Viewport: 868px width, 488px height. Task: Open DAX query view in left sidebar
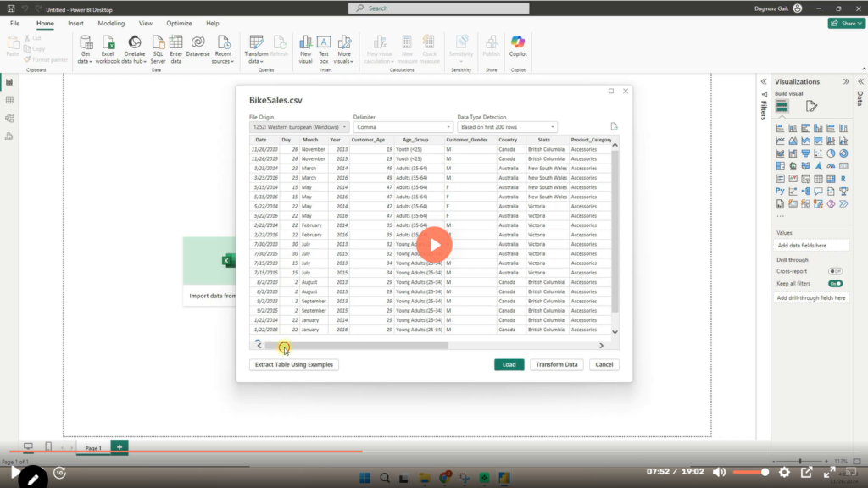(x=9, y=136)
